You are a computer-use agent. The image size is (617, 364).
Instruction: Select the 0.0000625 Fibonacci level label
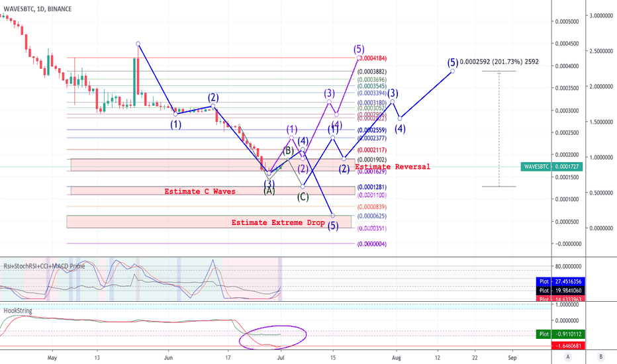(x=372, y=216)
